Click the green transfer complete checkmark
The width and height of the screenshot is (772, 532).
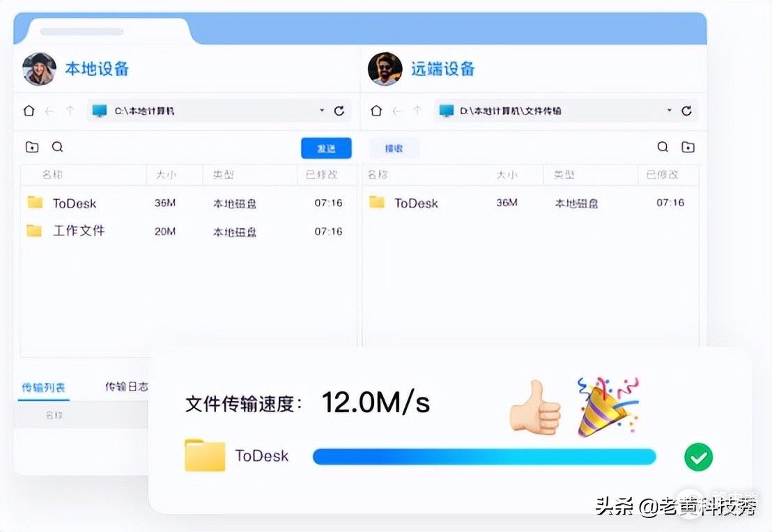coord(699,457)
